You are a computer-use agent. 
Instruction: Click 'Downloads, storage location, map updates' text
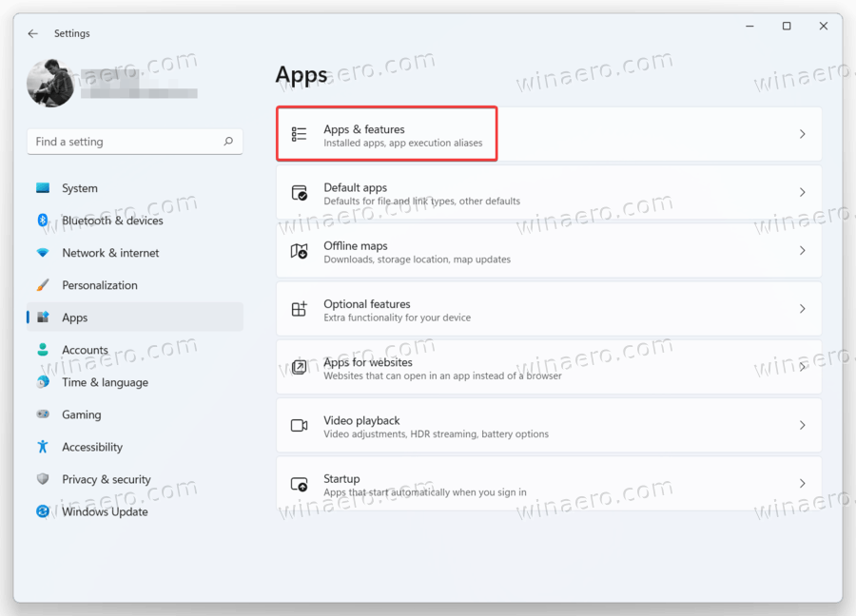(x=418, y=260)
